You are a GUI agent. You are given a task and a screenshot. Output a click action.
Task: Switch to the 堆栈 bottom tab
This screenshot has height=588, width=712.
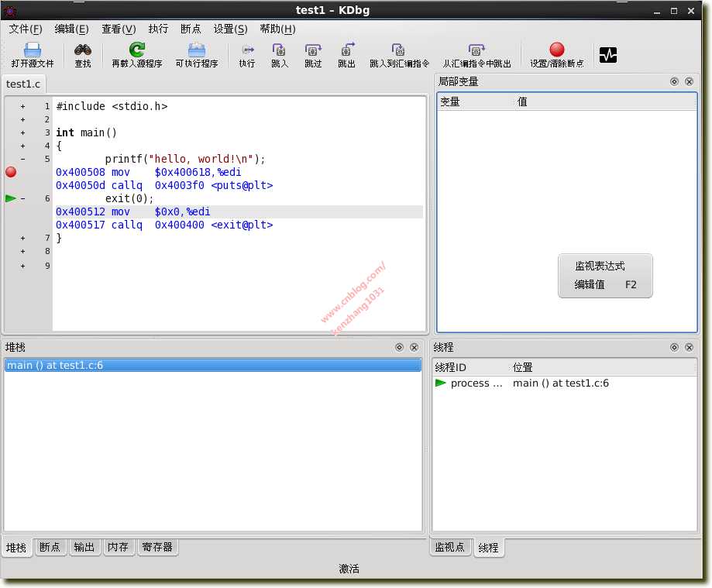pyautogui.click(x=16, y=548)
